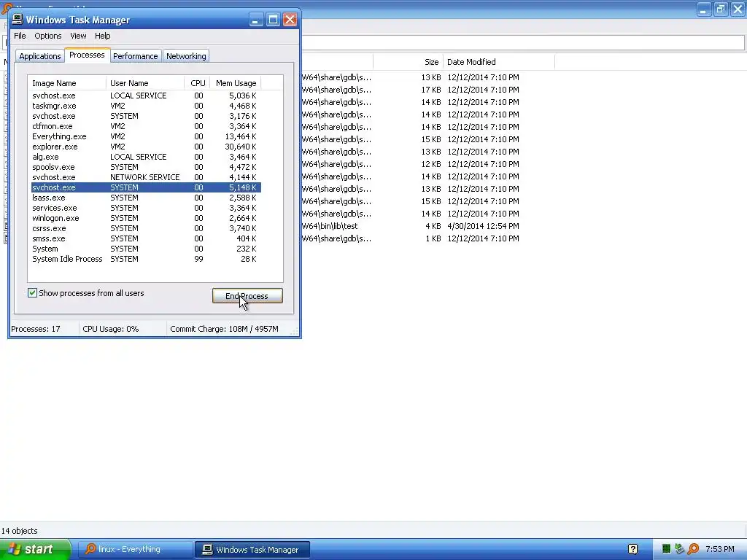The height and width of the screenshot is (560, 747).
Task: Sort by Mem Usage column header
Action: pos(236,83)
